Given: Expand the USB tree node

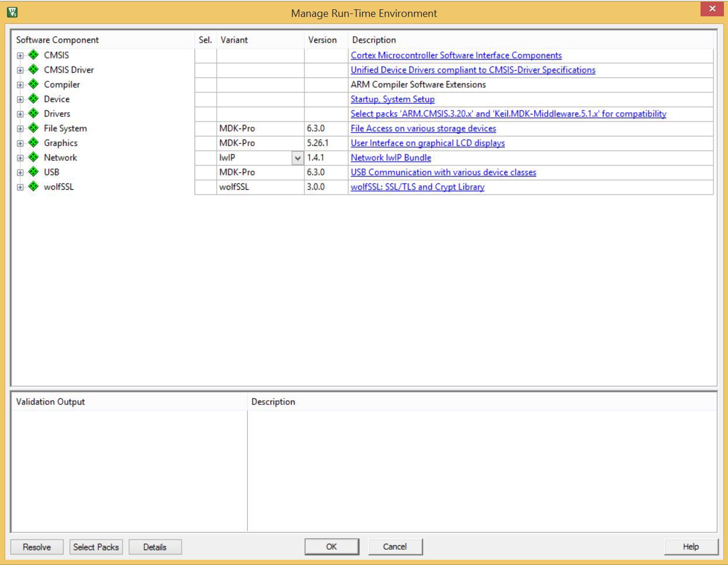Looking at the screenshot, I should tap(20, 172).
